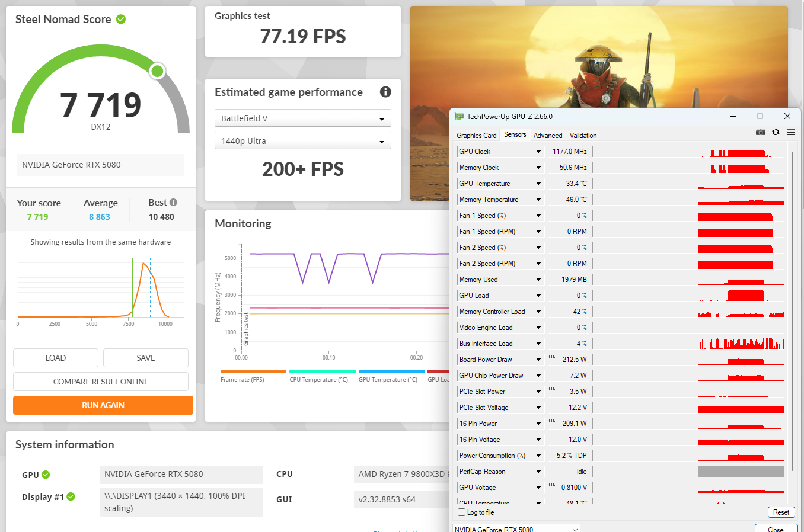Expand the GPU Temperature sensor dropdown
This screenshot has height=532, width=804.
click(x=538, y=184)
